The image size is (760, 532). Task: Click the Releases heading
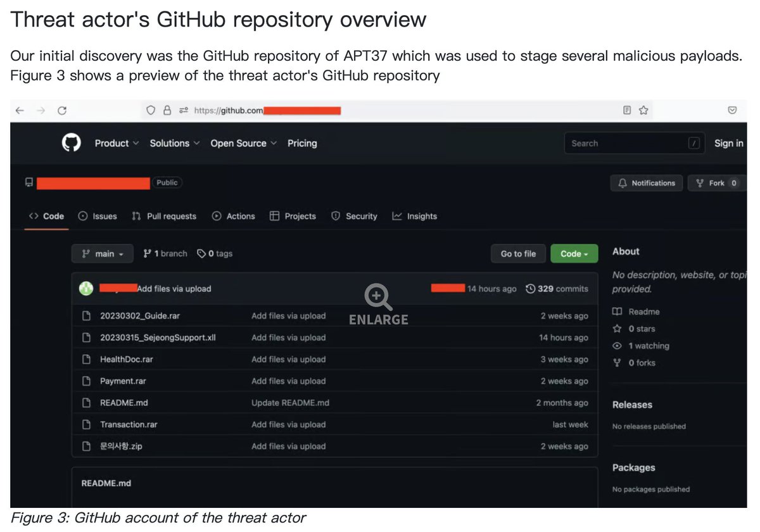[x=632, y=405]
